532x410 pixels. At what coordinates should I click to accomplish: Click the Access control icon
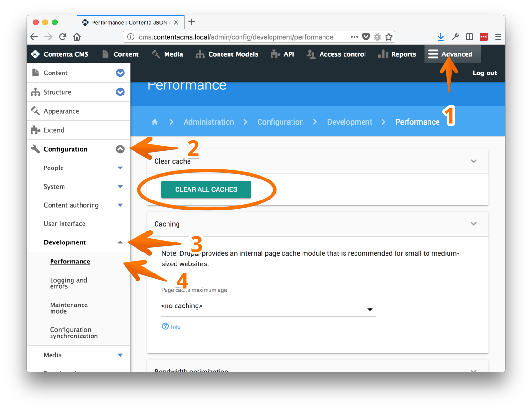311,54
